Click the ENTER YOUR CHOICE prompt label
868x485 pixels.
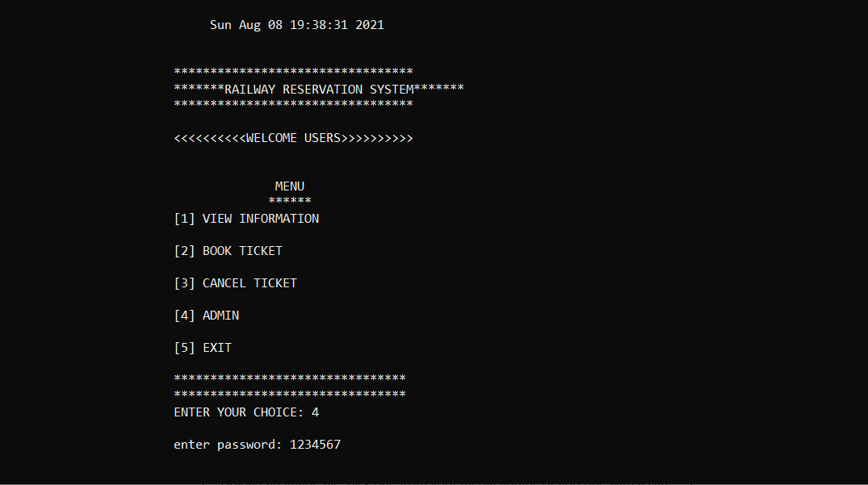[239, 412]
